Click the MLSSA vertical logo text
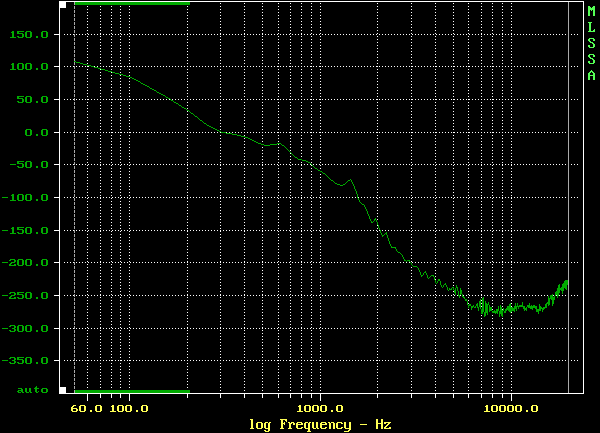The width and height of the screenshot is (600, 433). coord(591,43)
